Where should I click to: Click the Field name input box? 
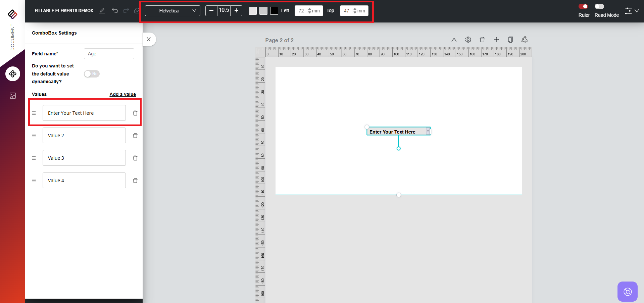coord(109,54)
